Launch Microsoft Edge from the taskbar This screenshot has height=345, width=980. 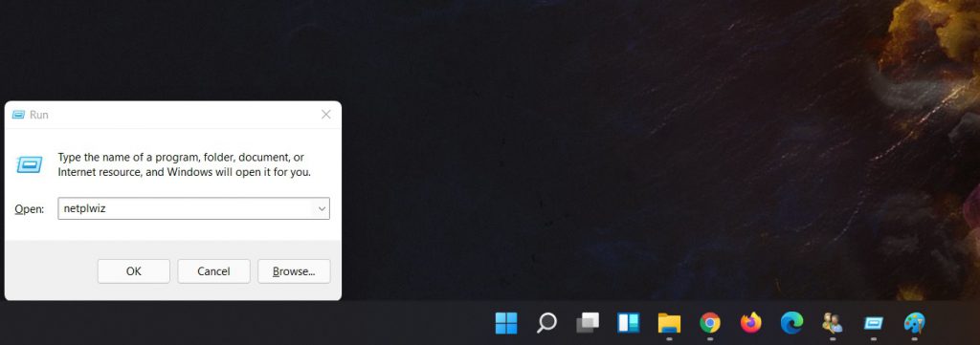(791, 323)
